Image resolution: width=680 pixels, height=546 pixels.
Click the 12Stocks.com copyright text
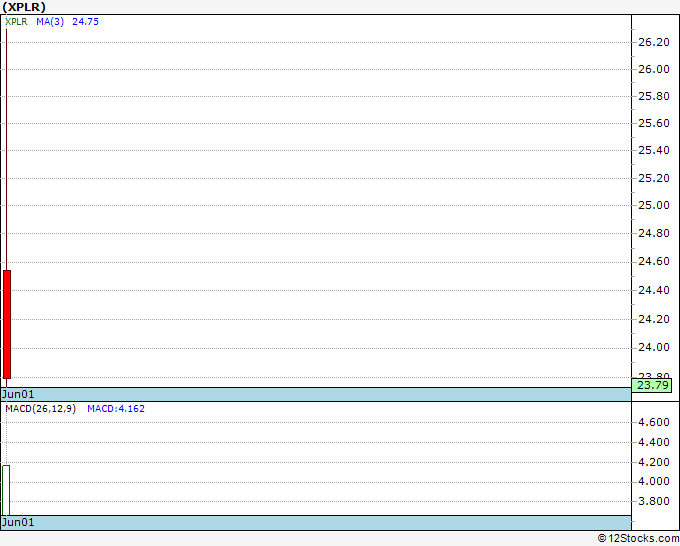click(x=638, y=538)
